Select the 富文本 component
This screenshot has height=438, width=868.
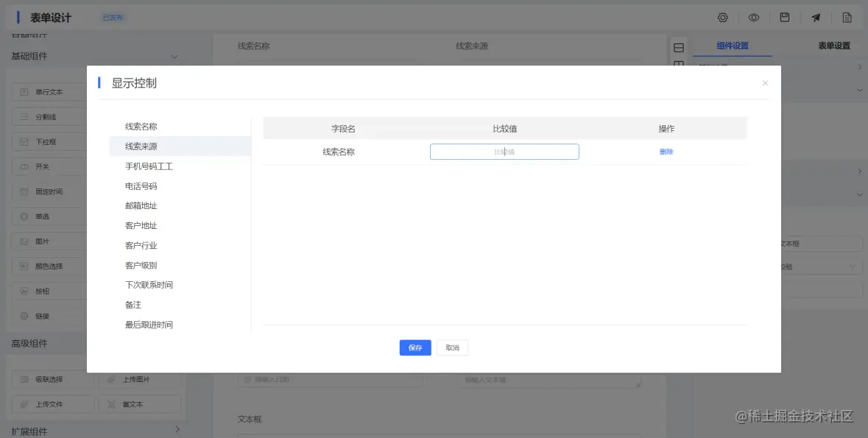[139, 404]
